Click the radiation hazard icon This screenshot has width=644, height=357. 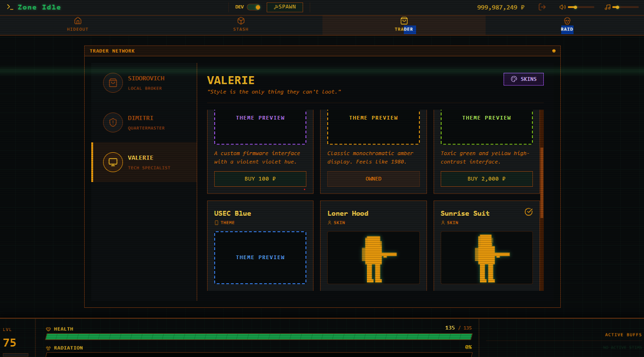[48, 348]
